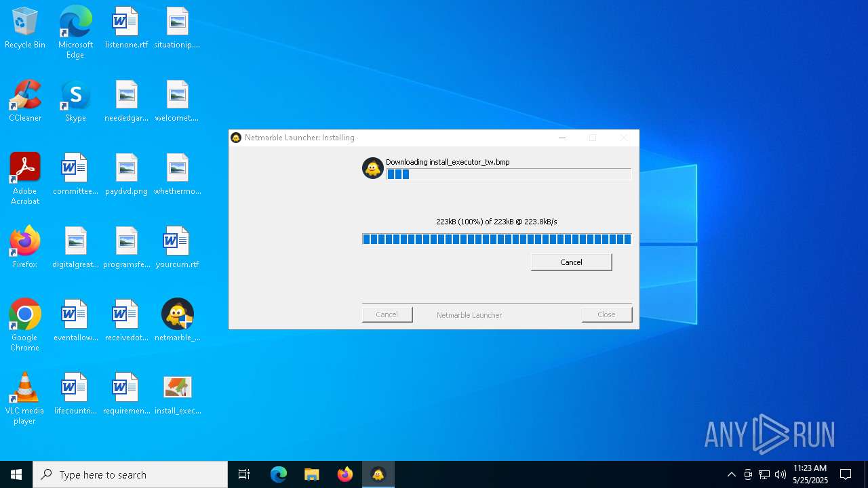The width and height of the screenshot is (868, 488).
Task: Click the Netmarble mascot icon next to the download text
Action: [373, 168]
